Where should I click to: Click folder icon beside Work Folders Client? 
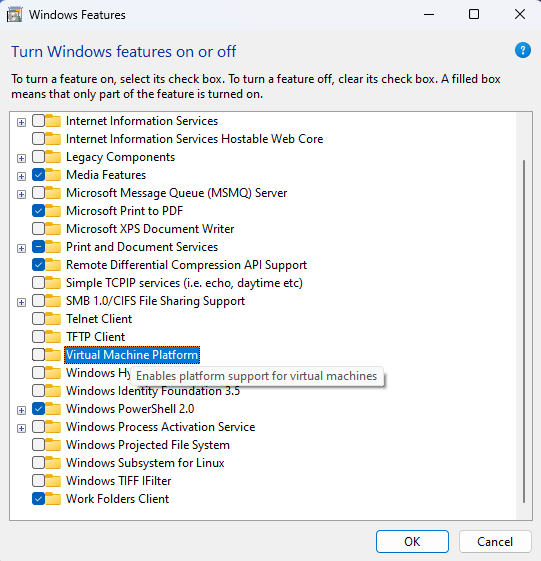pyautogui.click(x=53, y=499)
